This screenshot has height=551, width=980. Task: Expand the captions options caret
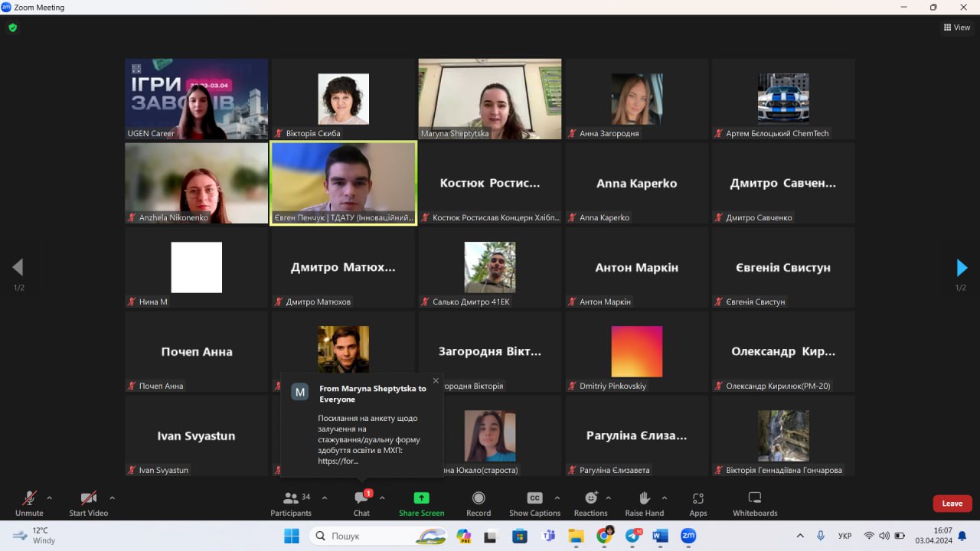(x=557, y=497)
